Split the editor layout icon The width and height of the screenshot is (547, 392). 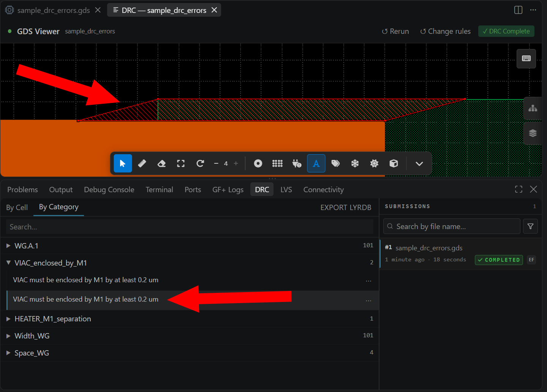coord(518,10)
